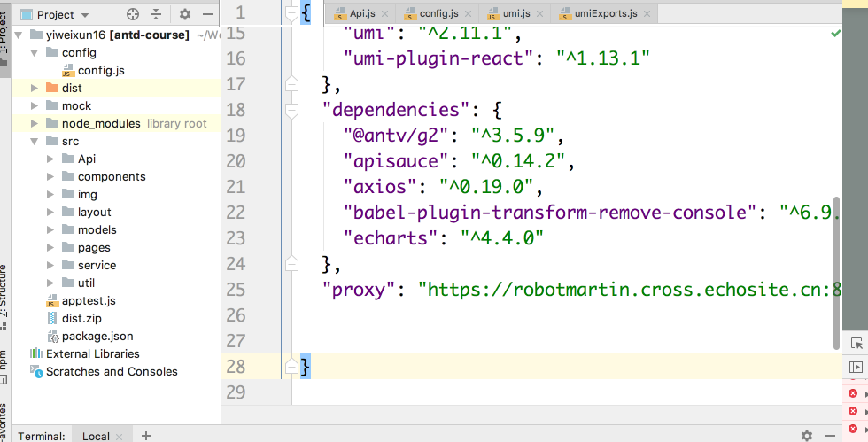Click the Scratches and Consoles icon

36,372
